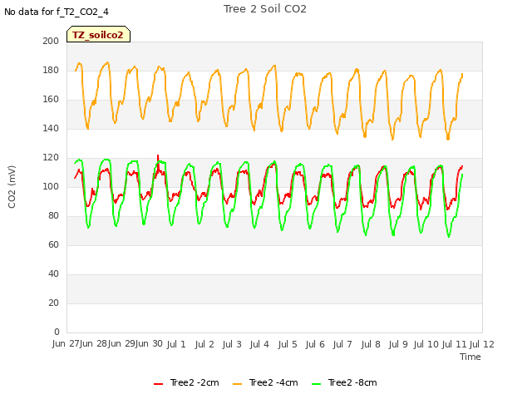Select the Tree2 -4cm legend entry

(265, 382)
